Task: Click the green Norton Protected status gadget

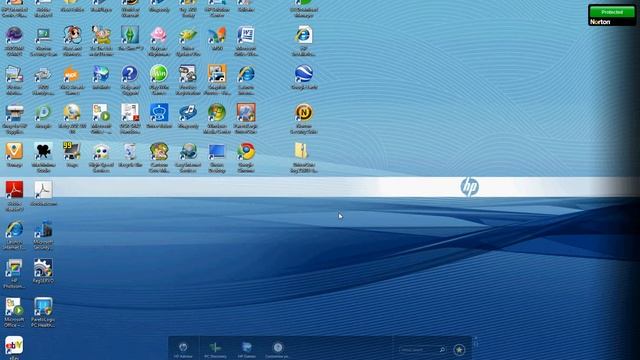Action: click(x=612, y=12)
